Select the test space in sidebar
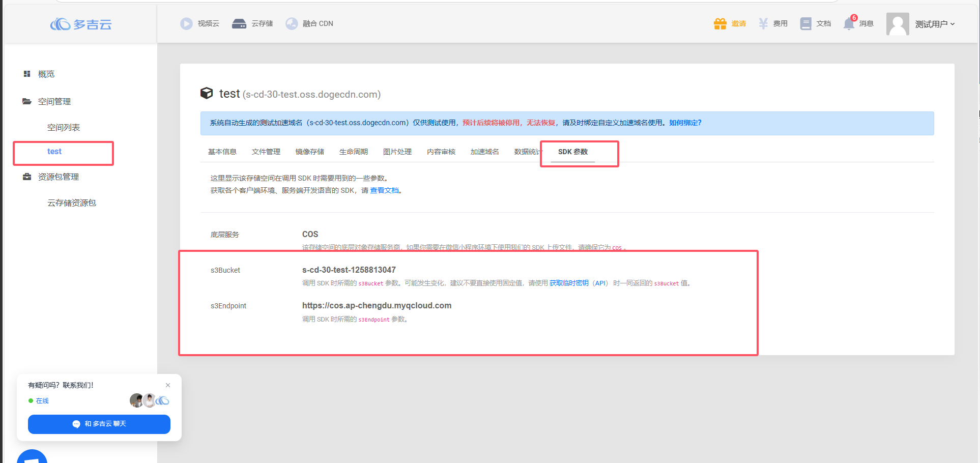 coord(54,151)
